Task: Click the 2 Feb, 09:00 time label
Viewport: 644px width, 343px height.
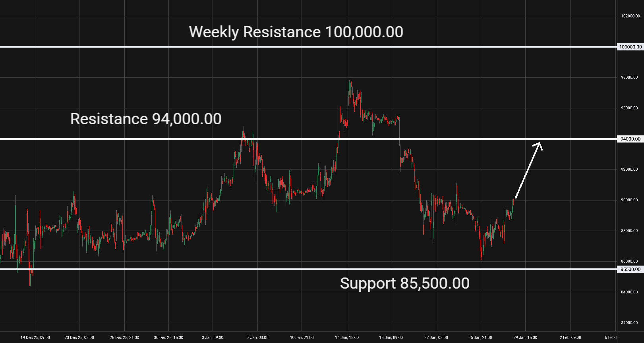Action: (570, 337)
